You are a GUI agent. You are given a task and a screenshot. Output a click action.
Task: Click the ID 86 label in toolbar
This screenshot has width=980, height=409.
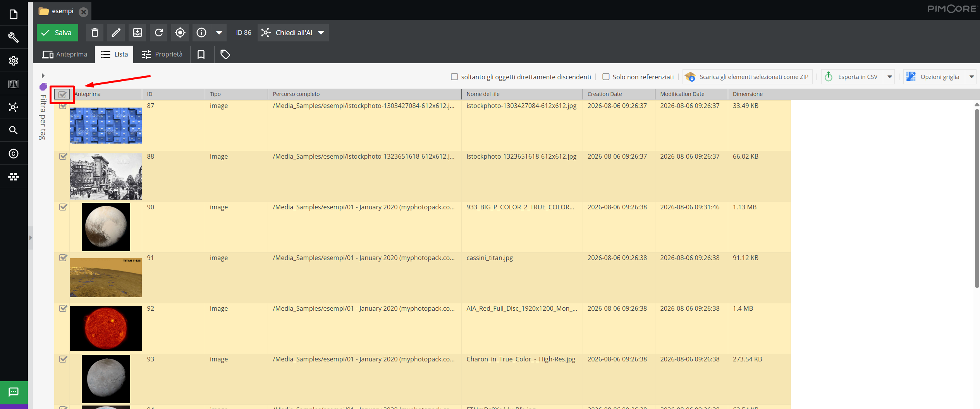(x=244, y=33)
